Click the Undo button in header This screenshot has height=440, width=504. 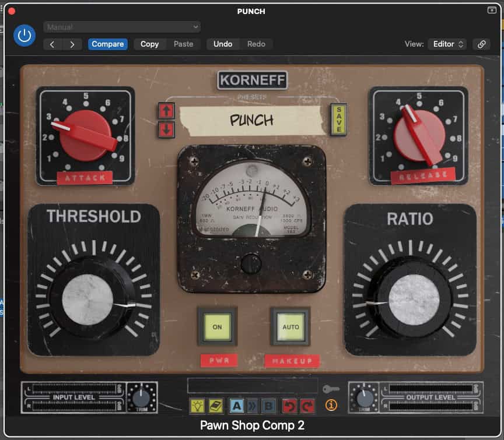[223, 44]
